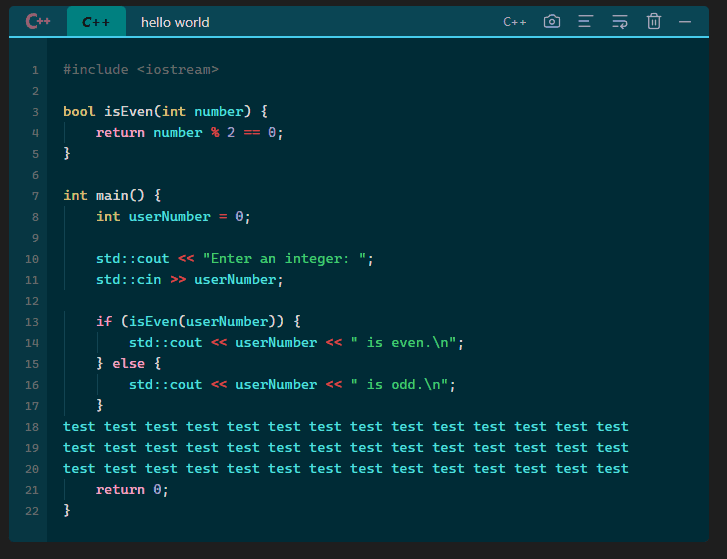Select the teal C++ tab
Image resolution: width=727 pixels, height=559 pixels.
tap(96, 22)
